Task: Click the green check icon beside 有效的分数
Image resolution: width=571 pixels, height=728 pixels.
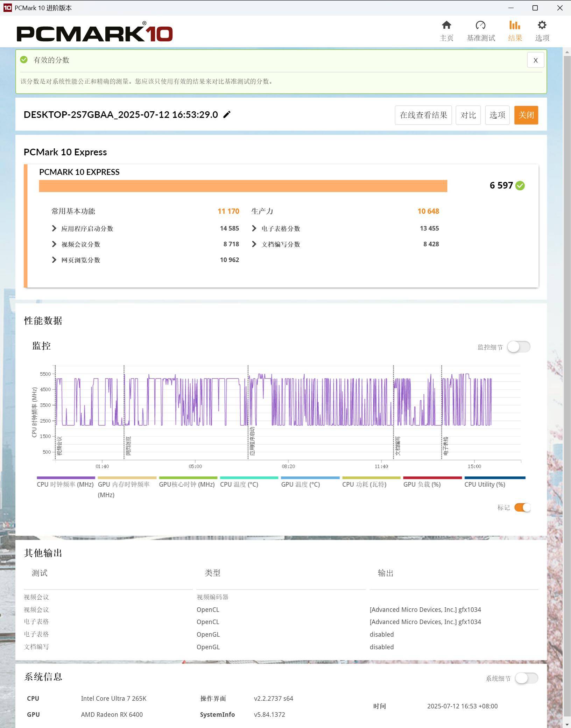Action: [24, 59]
